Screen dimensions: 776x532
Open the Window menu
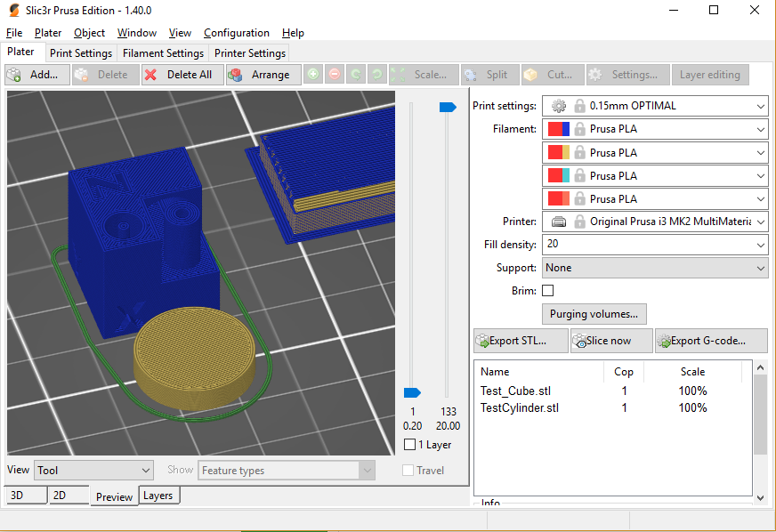(x=136, y=33)
